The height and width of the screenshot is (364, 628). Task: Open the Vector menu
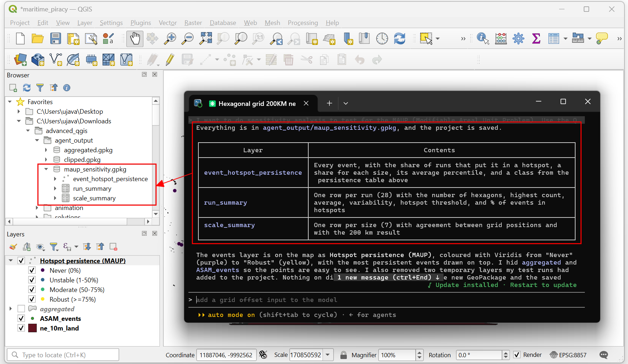pos(168,23)
